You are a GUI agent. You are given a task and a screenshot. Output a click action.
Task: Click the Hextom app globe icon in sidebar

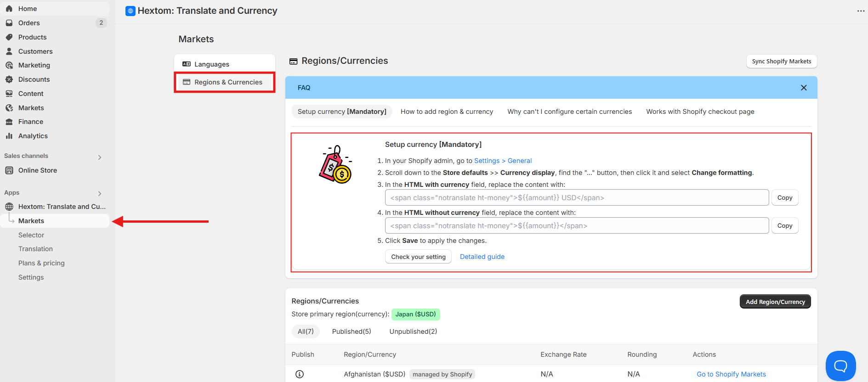(9, 207)
